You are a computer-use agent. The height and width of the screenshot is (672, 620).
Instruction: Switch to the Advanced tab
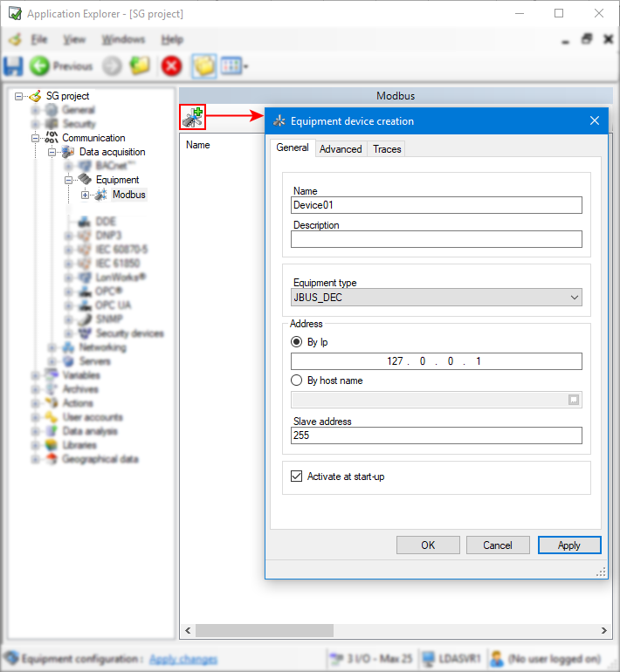(341, 149)
